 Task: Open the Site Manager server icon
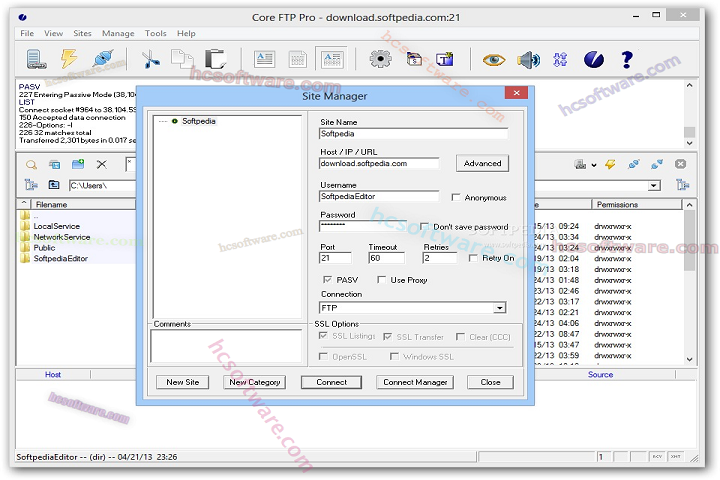point(36,59)
